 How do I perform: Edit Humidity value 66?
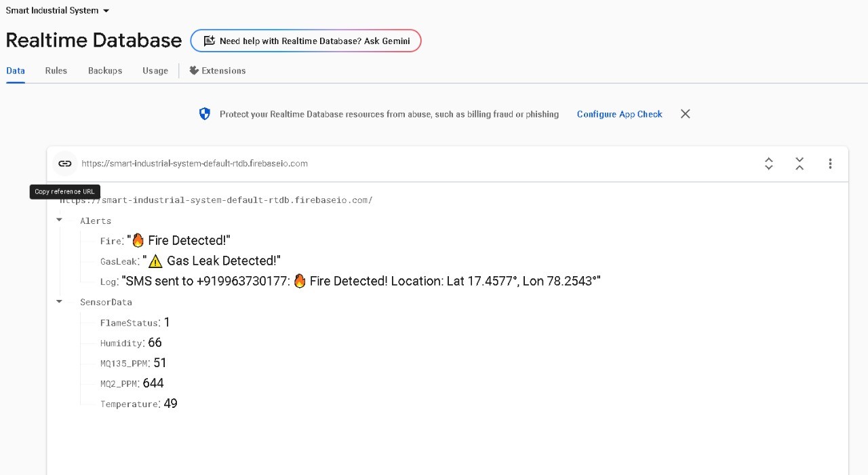pyautogui.click(x=155, y=343)
